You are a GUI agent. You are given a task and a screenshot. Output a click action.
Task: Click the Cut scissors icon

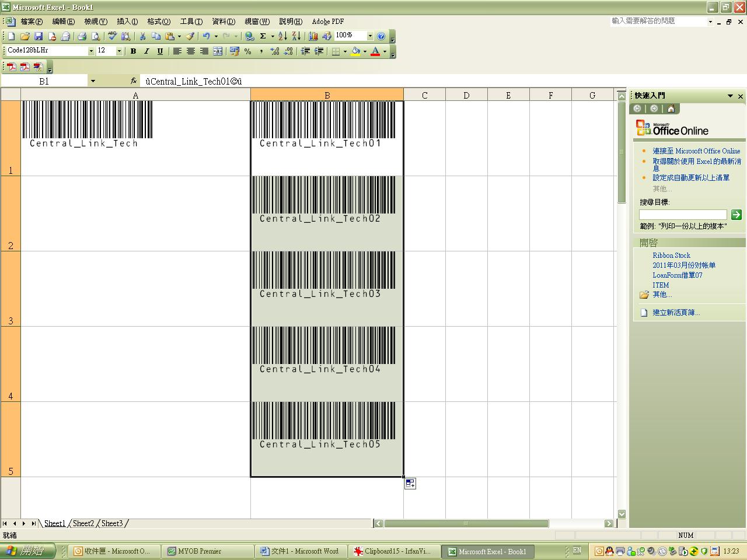[142, 36]
